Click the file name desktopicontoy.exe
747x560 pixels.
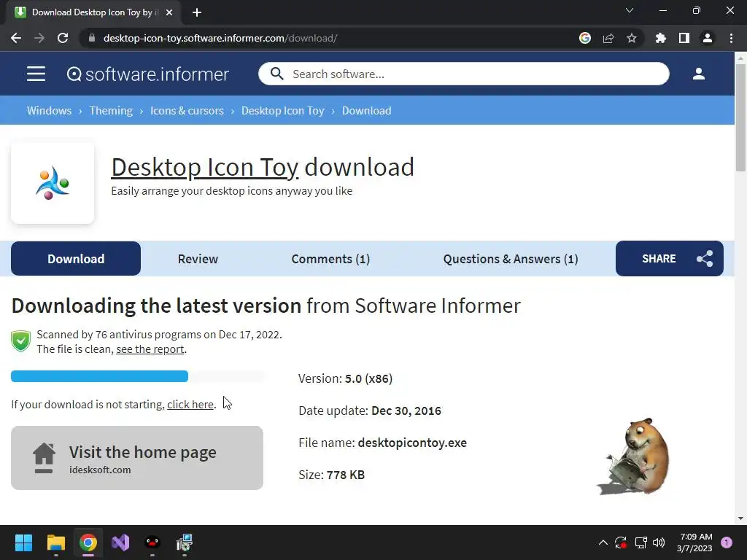click(412, 443)
